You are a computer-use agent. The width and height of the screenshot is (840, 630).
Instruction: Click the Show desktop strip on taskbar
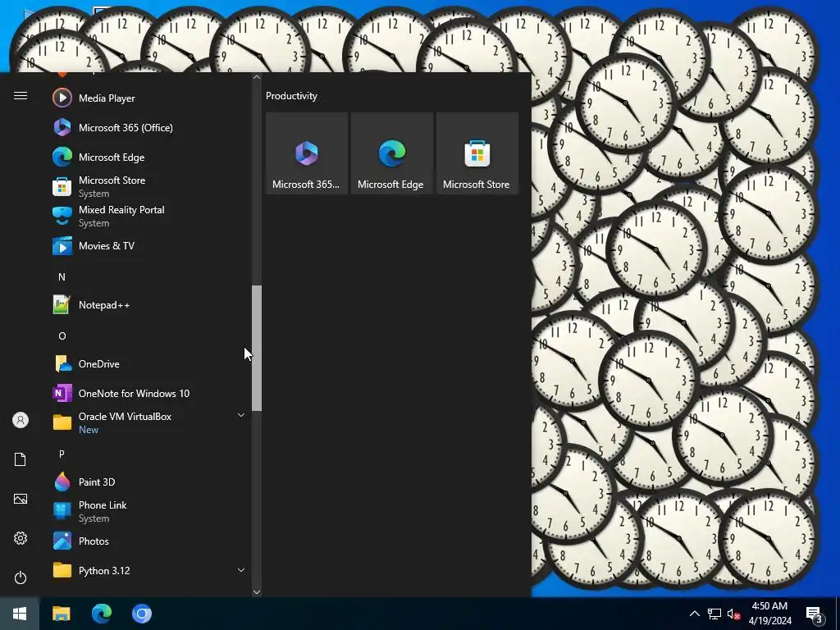838,614
